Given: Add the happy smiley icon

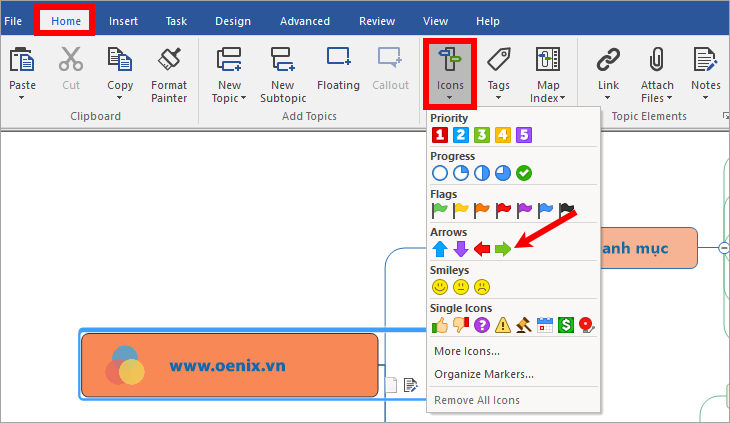Looking at the screenshot, I should coord(439,287).
